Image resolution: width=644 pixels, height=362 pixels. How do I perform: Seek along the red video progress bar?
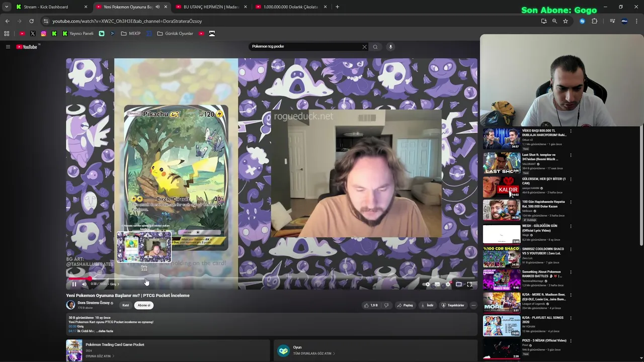point(272,278)
